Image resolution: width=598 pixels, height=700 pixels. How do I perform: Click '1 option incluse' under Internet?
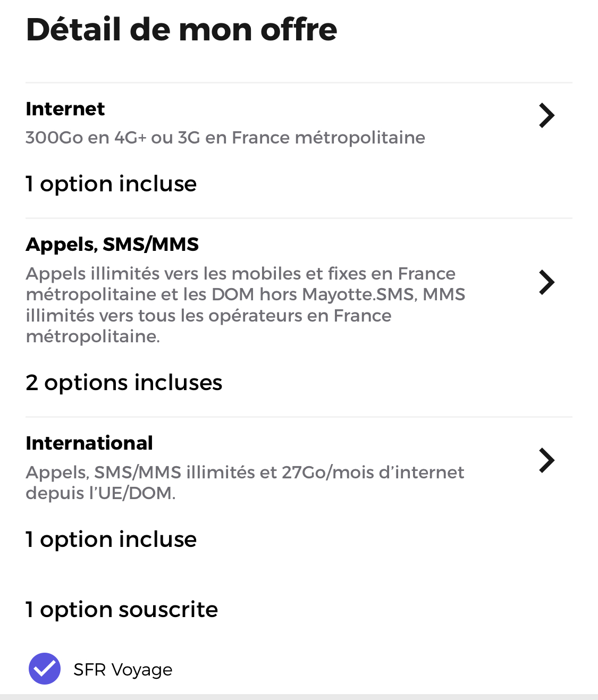coord(111,184)
